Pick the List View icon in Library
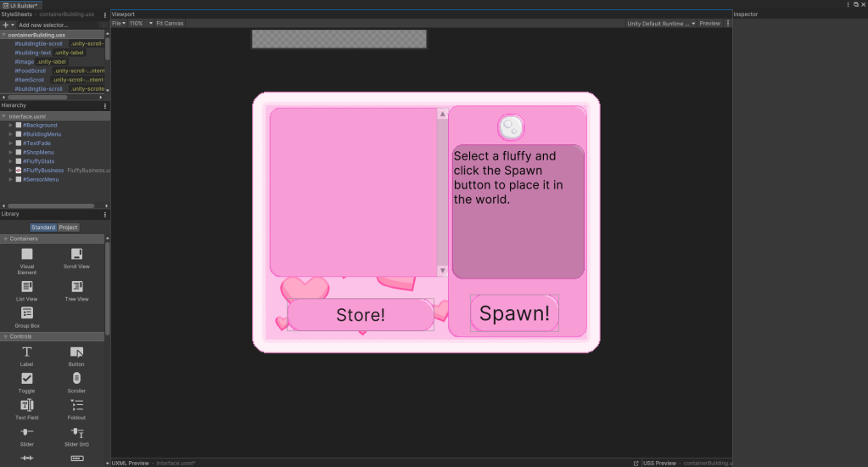 [26, 286]
